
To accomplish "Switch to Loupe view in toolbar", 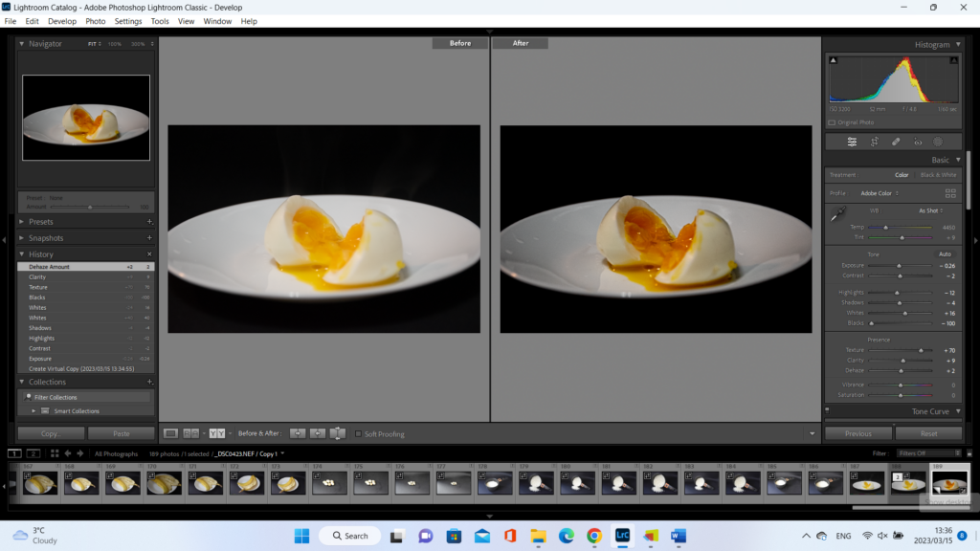I will (x=171, y=433).
